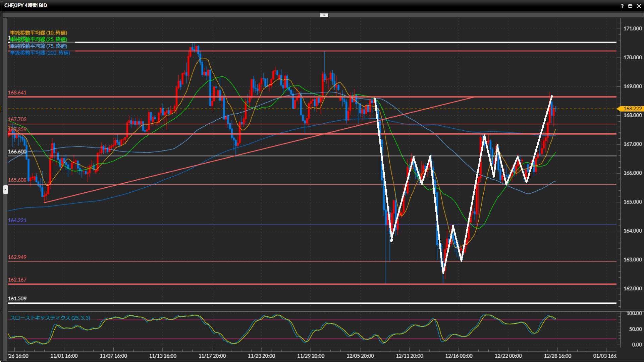Screen dimensions: 644x362
Task: Expand the hidden top toolbar arrow
Action: pos(324,15)
